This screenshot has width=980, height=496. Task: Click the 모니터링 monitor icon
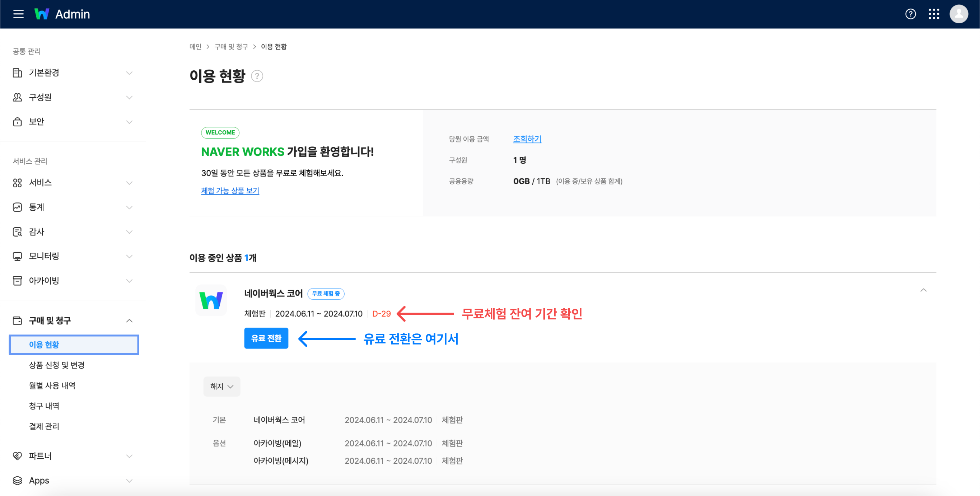click(17, 256)
